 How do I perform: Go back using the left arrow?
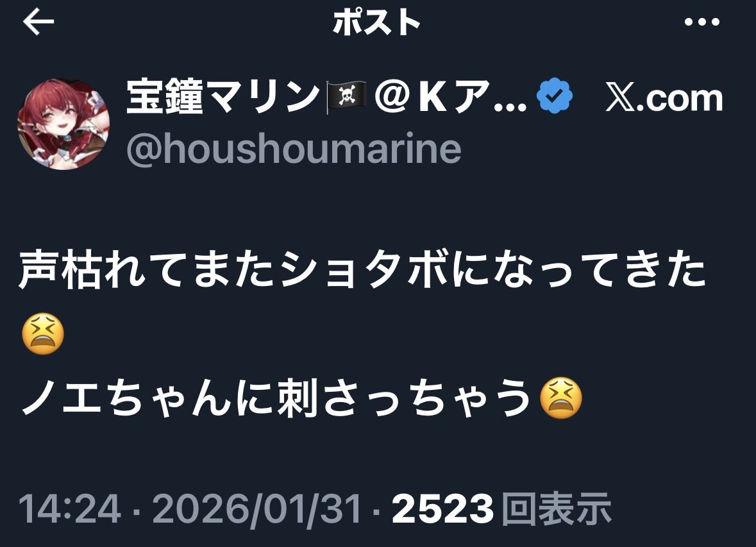38,22
